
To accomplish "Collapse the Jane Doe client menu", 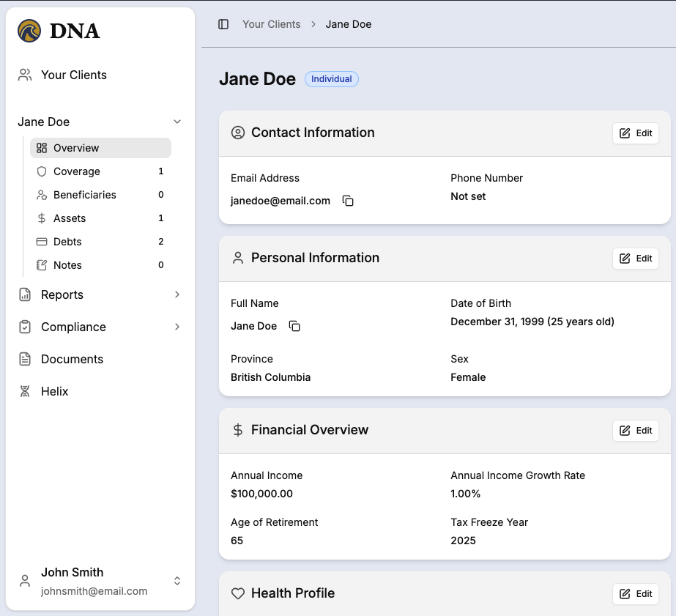I will click(x=177, y=122).
